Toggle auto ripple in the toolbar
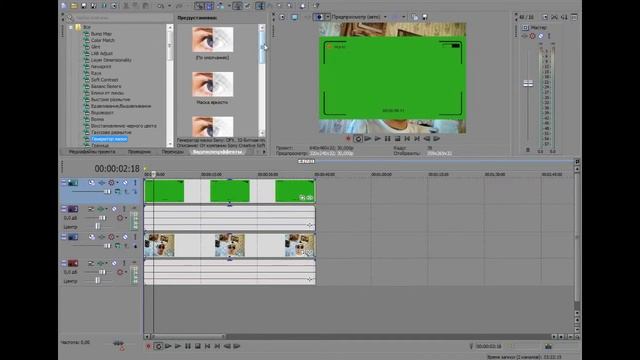Screen dimensions: 640x360 click(220, 6)
